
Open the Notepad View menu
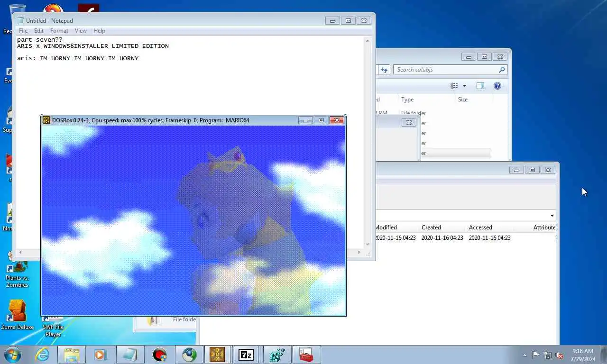pyautogui.click(x=81, y=31)
